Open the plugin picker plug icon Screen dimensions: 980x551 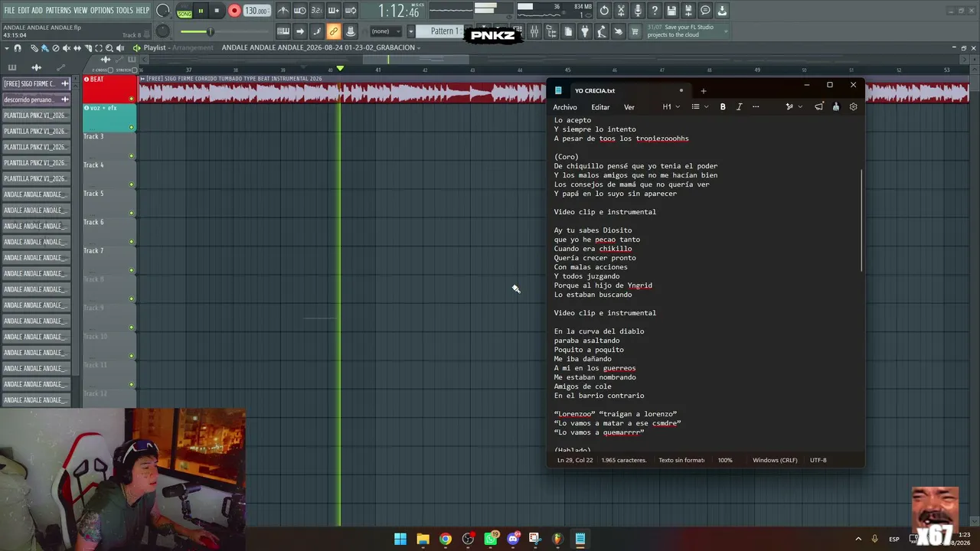pos(585,31)
